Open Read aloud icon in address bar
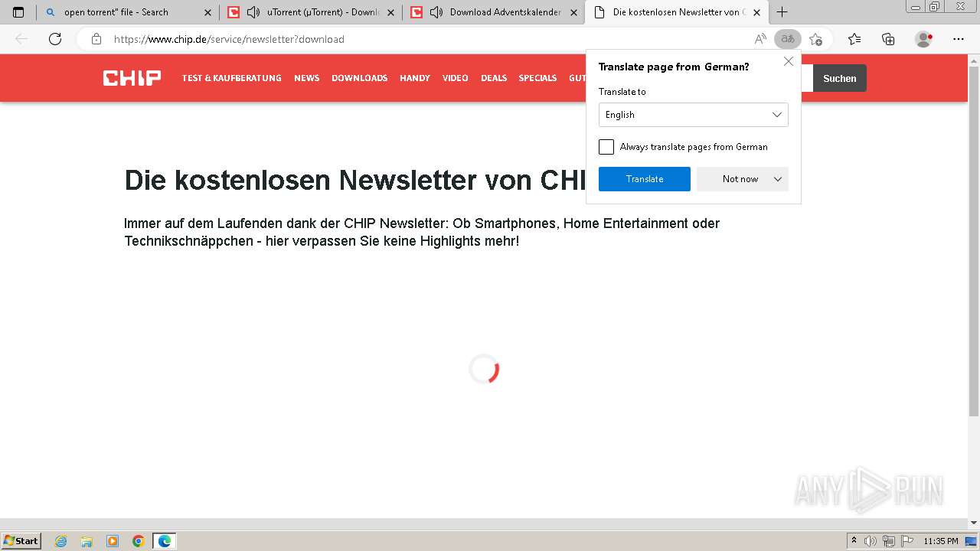This screenshot has height=551, width=980. (760, 39)
